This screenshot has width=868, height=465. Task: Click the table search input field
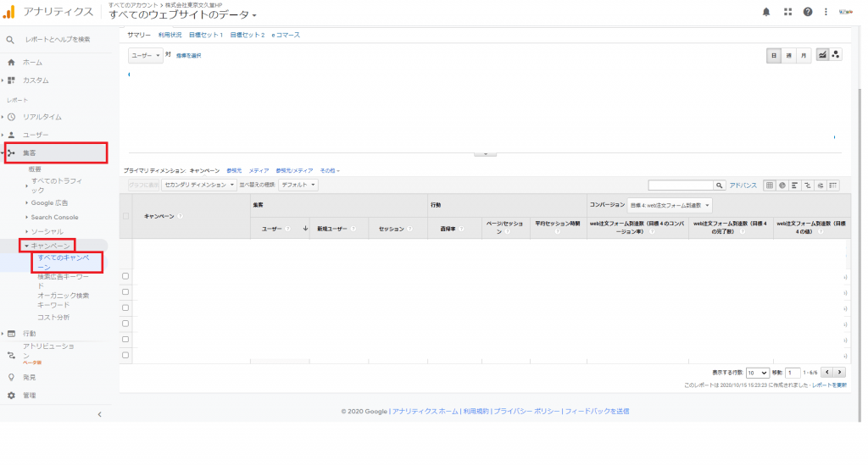(x=680, y=185)
